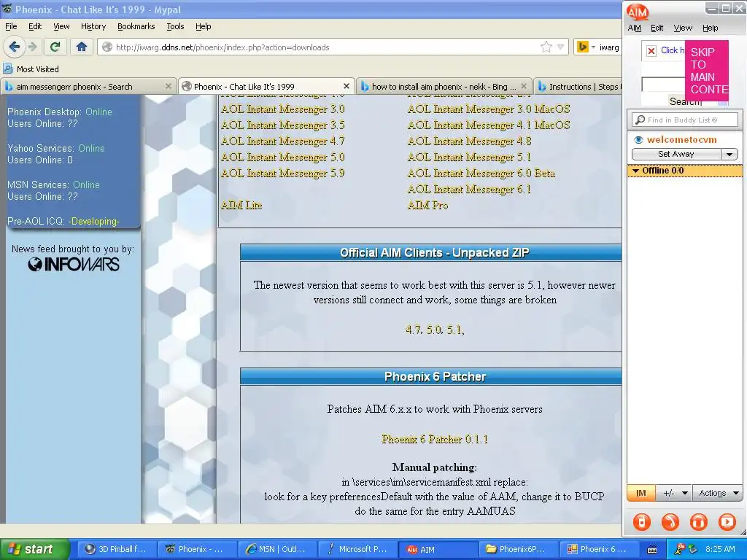Image resolution: width=747 pixels, height=560 pixels.
Task: Close the Phoenix Chat Like It's 1999 tab
Action: click(347, 86)
